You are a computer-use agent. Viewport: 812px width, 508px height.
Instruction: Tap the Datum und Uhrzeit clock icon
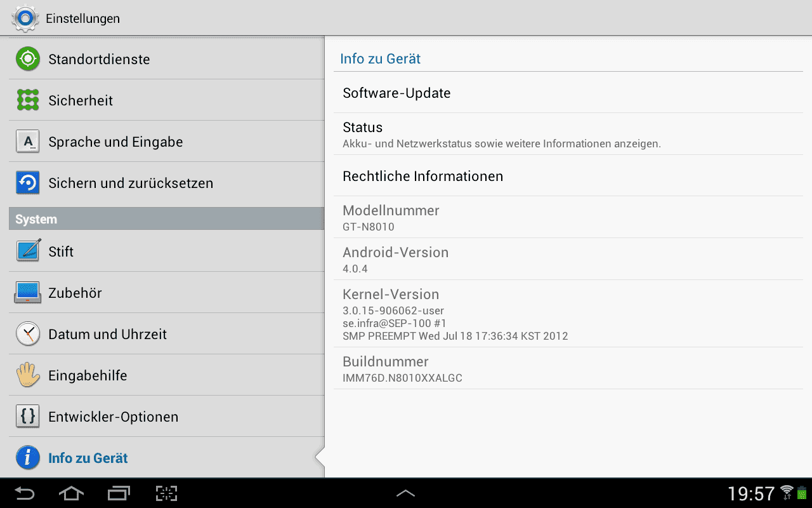(27, 334)
